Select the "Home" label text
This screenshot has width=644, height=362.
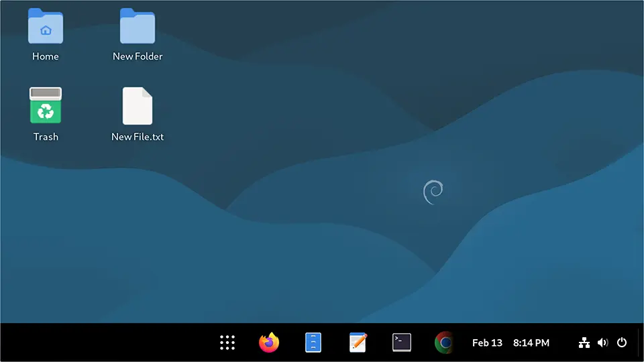pos(46,56)
